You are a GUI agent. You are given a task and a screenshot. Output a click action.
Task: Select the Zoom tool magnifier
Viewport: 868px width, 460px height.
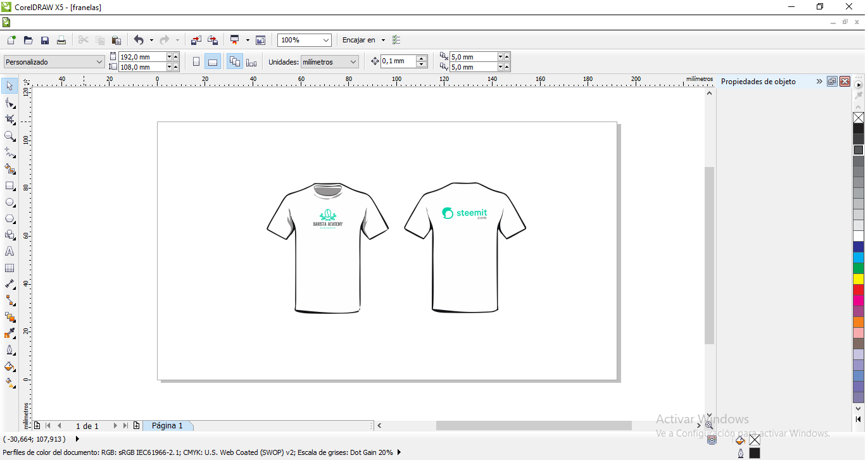pos(9,136)
